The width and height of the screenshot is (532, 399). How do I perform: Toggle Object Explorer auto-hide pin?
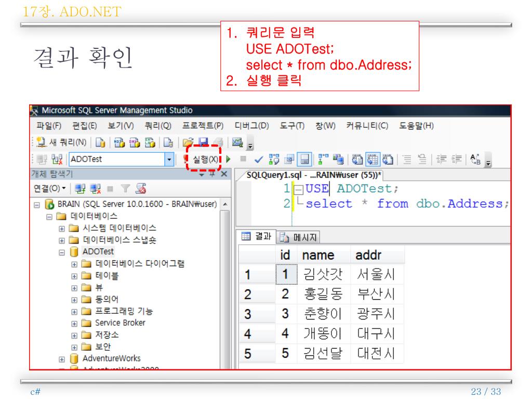212,174
